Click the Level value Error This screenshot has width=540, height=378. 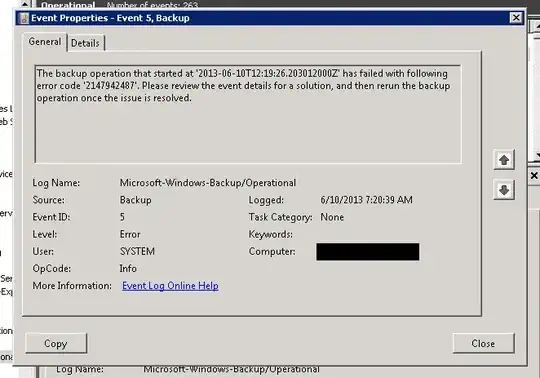click(130, 234)
